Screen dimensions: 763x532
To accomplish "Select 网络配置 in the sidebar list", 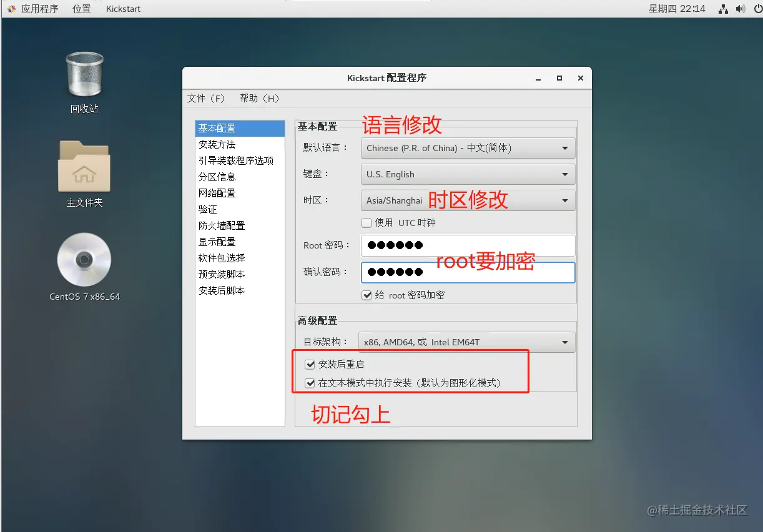I will click(240, 193).
